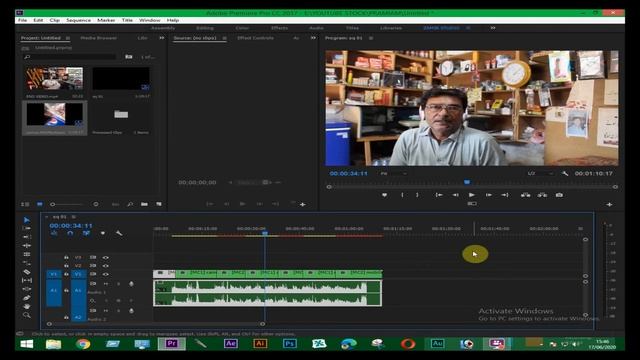
Task: Open the Program monitor button editor plus
Action: [x=609, y=204]
